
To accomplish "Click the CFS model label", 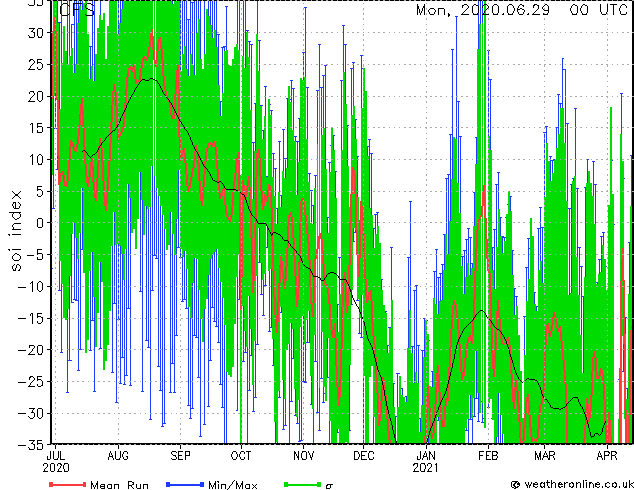I will [77, 9].
